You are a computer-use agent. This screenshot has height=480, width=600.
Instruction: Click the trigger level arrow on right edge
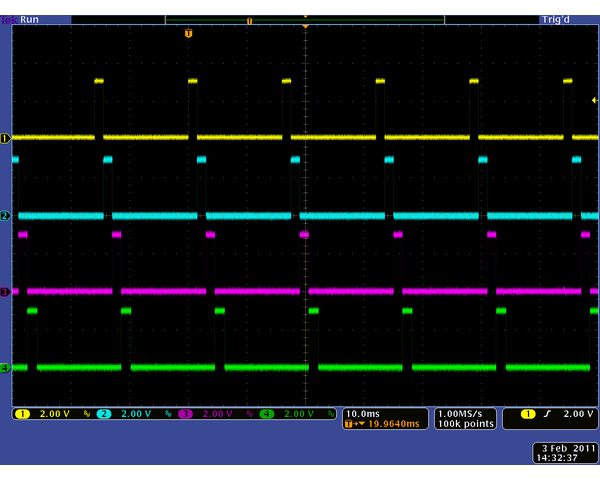[594, 100]
